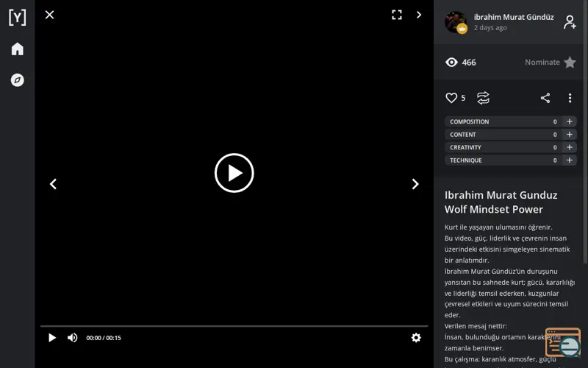The width and height of the screenshot is (588, 368).
Task: Open video settings gear
Action: click(416, 338)
